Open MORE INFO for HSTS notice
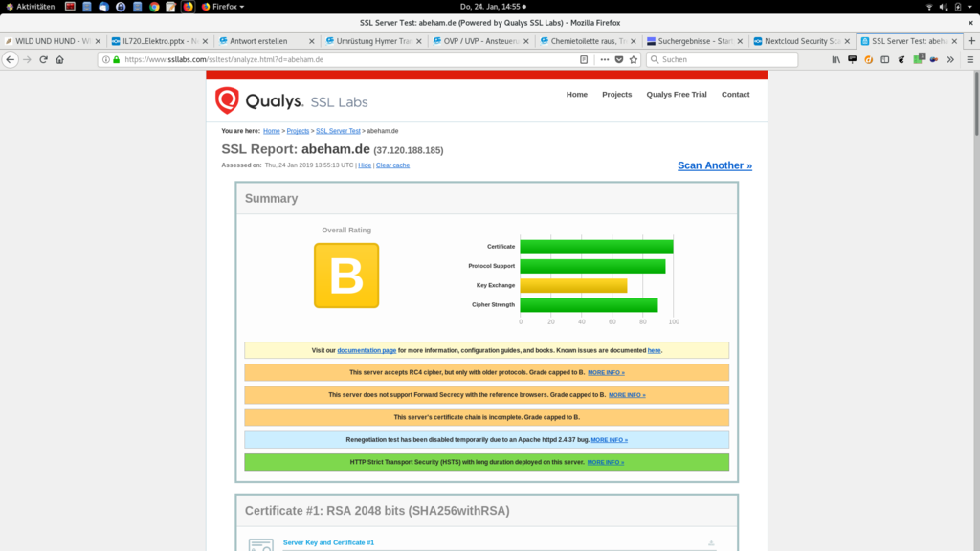980x551 pixels. (605, 462)
